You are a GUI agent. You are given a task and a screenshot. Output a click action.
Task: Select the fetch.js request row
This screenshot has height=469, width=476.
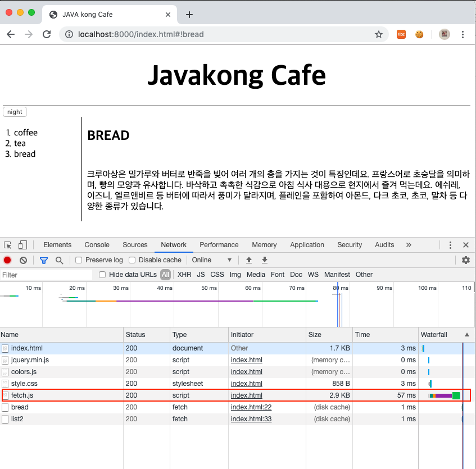tap(236, 395)
